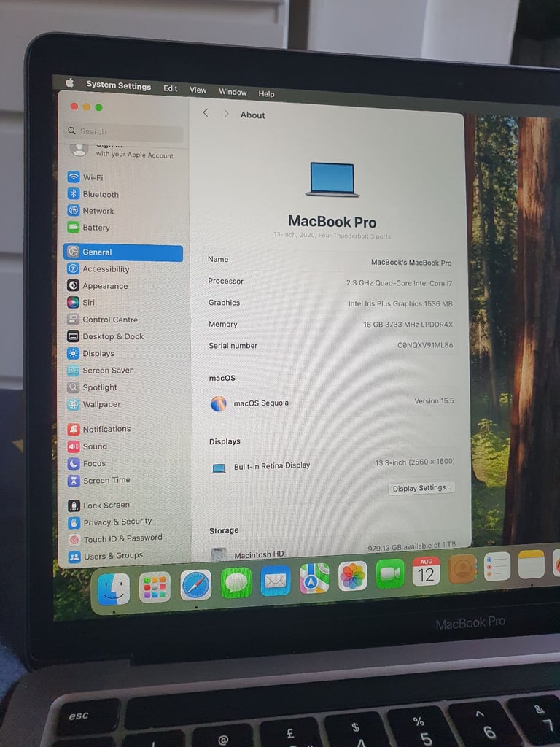Screen dimensions: 560x747
Task: Open Messages from the Dock
Action: [236, 583]
